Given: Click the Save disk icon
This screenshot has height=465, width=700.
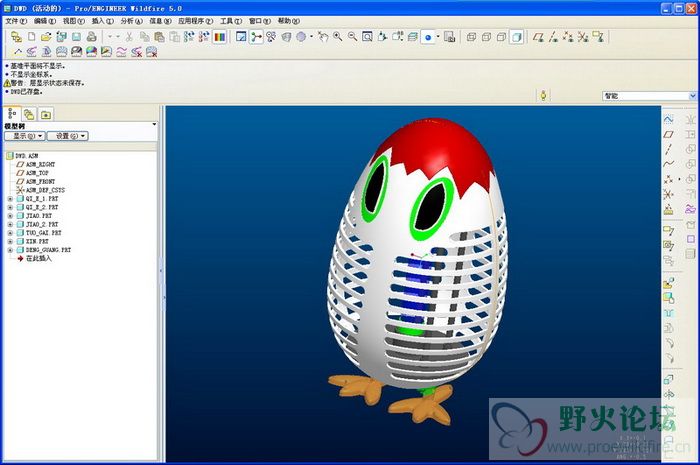Looking at the screenshot, I should pyautogui.click(x=77, y=37).
